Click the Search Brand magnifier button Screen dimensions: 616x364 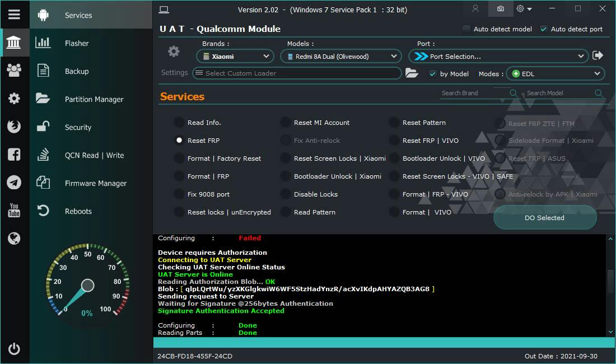point(513,93)
